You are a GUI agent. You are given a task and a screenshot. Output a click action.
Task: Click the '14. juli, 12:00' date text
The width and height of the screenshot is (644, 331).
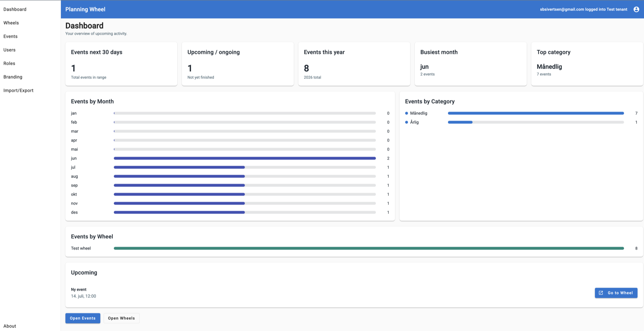pyautogui.click(x=83, y=296)
